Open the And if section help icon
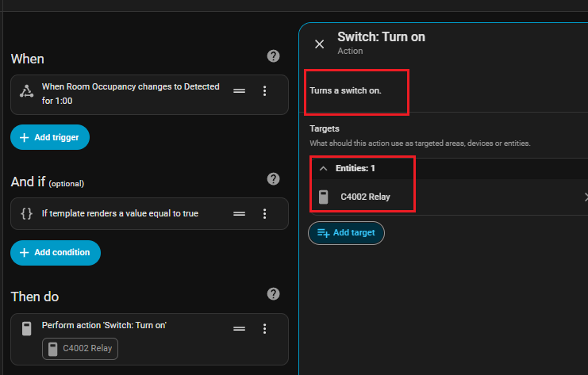The height and width of the screenshot is (375, 588). pos(273,179)
